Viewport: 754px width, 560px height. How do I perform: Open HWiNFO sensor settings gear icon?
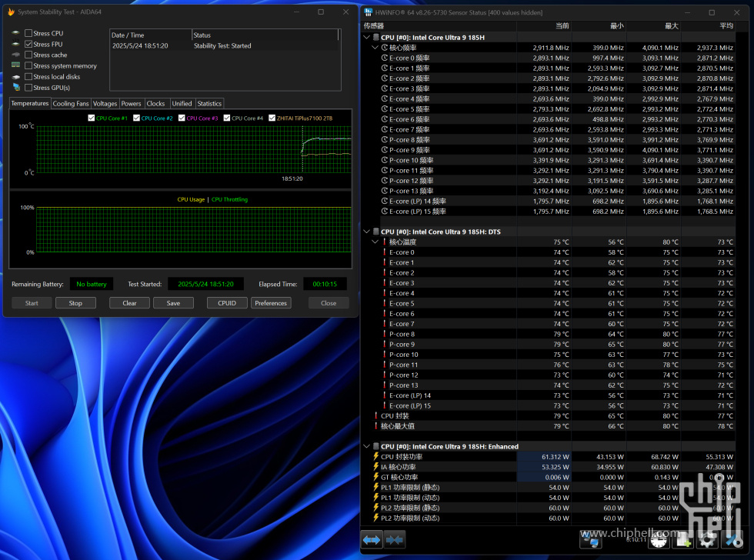click(707, 541)
